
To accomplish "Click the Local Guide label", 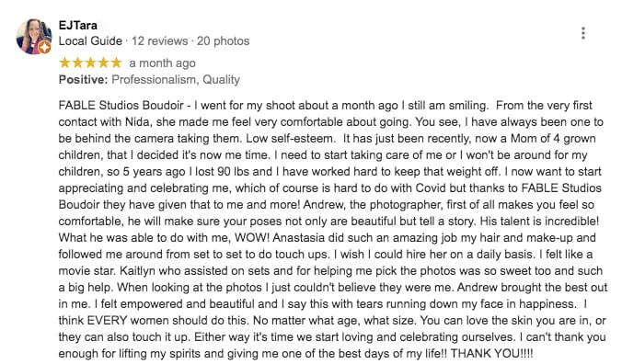I will [x=90, y=40].
